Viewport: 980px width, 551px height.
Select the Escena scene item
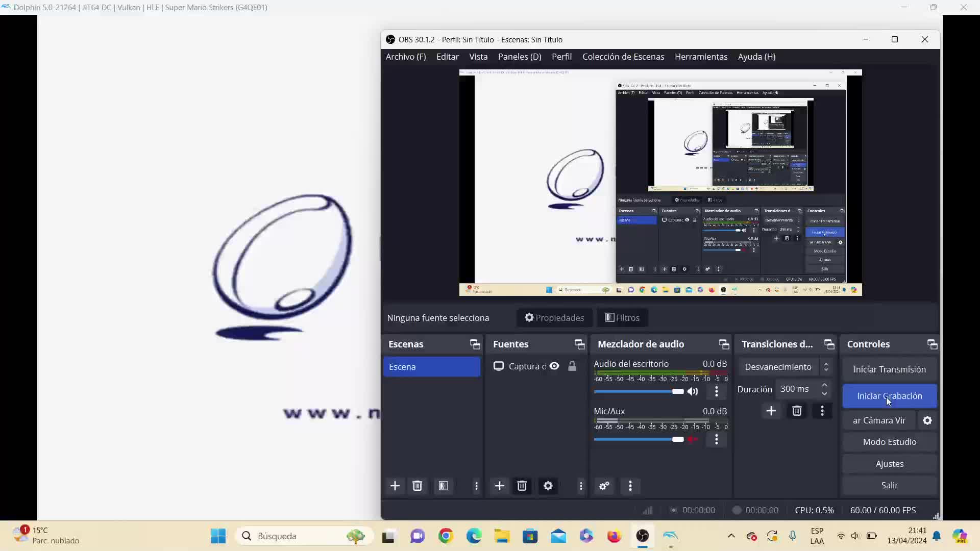coord(432,367)
